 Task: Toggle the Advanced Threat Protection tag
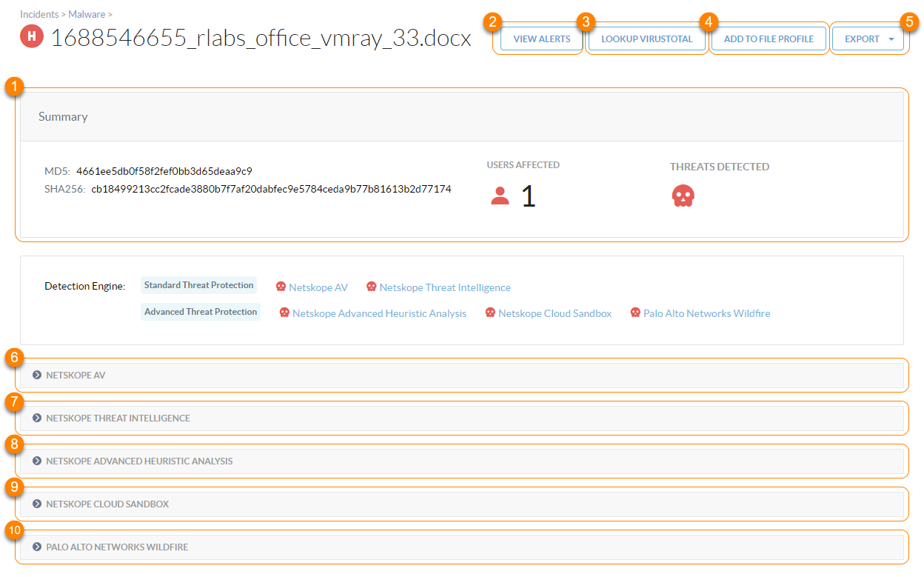[200, 311]
